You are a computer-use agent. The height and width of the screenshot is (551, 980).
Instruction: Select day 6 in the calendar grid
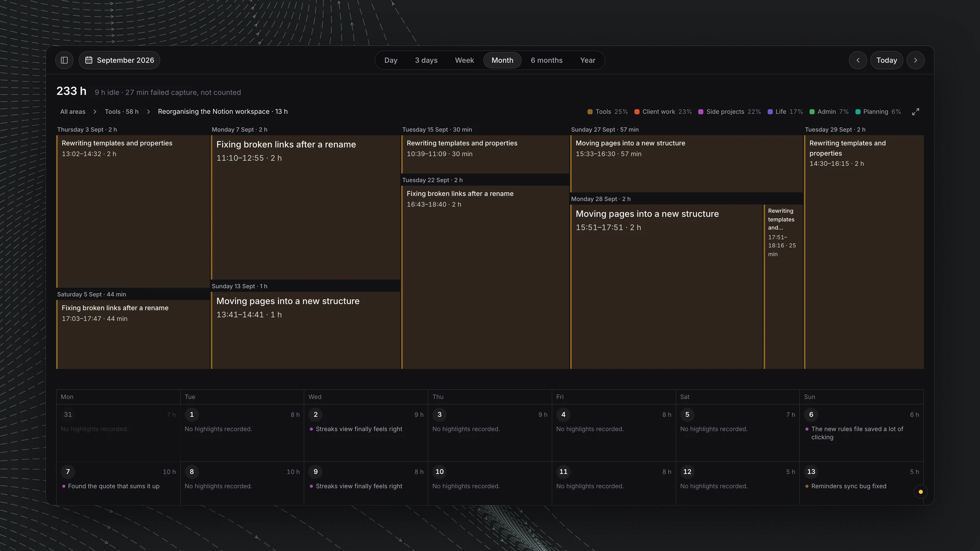click(x=811, y=415)
